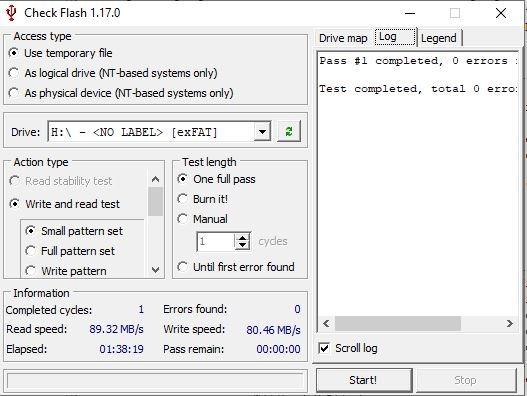Click the log horizontal scrollbar thumb

pos(398,323)
